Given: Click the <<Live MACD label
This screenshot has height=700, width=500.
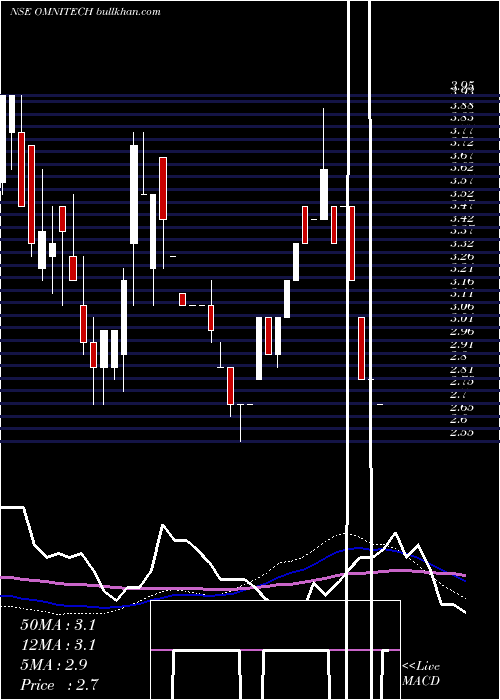Looking at the screenshot, I should (x=421, y=674).
